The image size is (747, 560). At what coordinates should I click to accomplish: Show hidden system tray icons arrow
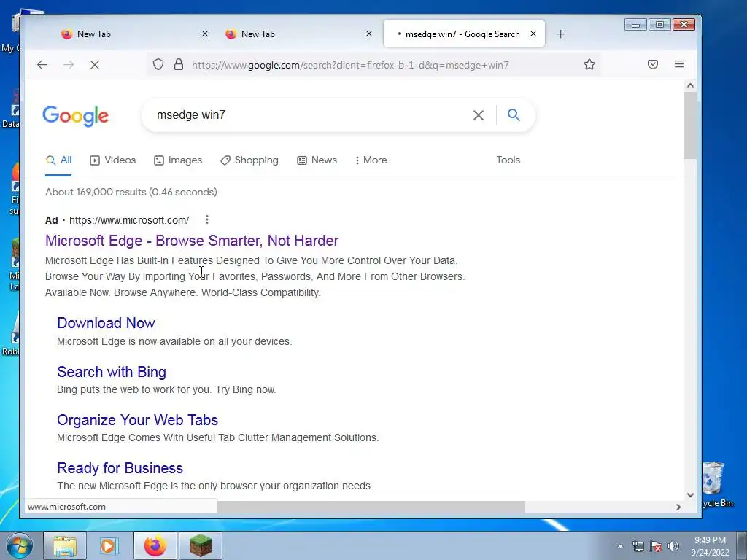pyautogui.click(x=620, y=546)
